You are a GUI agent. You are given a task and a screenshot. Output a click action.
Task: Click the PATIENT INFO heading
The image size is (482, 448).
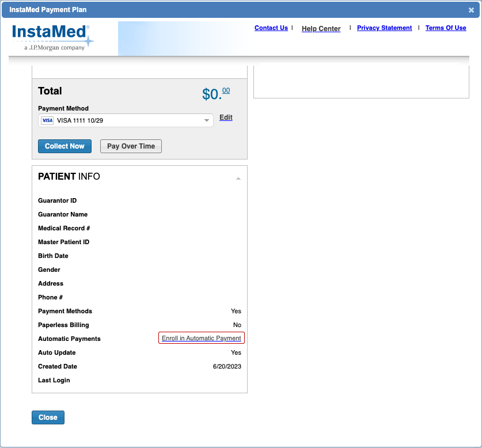69,177
